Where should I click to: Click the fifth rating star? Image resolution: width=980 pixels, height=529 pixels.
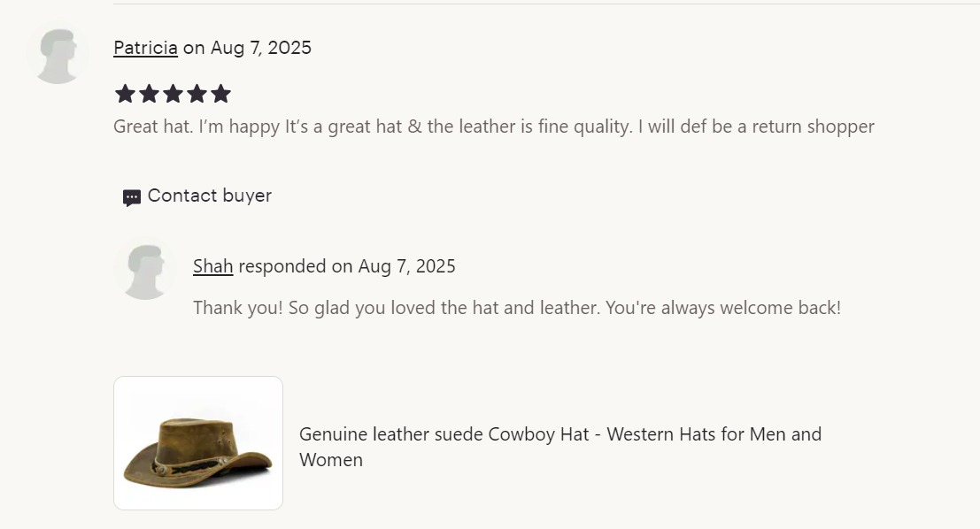point(220,94)
